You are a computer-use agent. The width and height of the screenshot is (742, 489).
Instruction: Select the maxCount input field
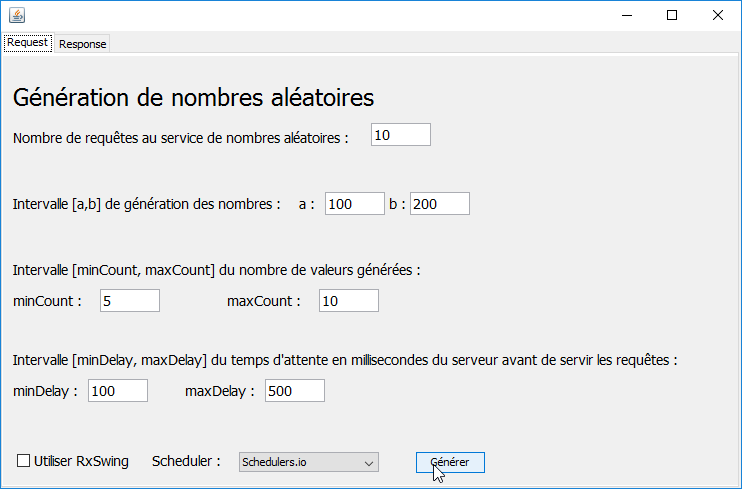[348, 301]
